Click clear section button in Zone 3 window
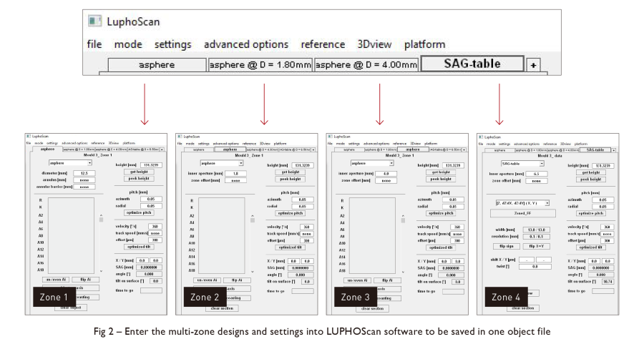The height and width of the screenshot is (344, 644). coord(372,308)
